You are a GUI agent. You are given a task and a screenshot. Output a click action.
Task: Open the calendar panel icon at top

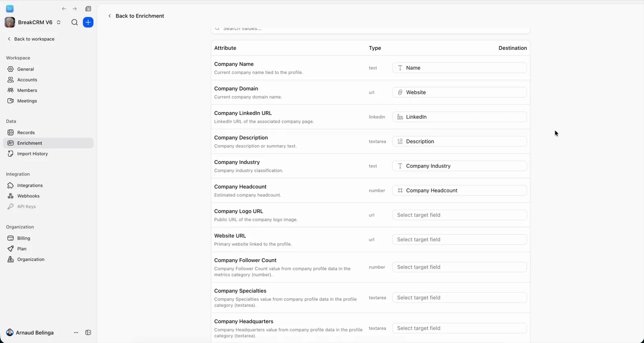88,9
